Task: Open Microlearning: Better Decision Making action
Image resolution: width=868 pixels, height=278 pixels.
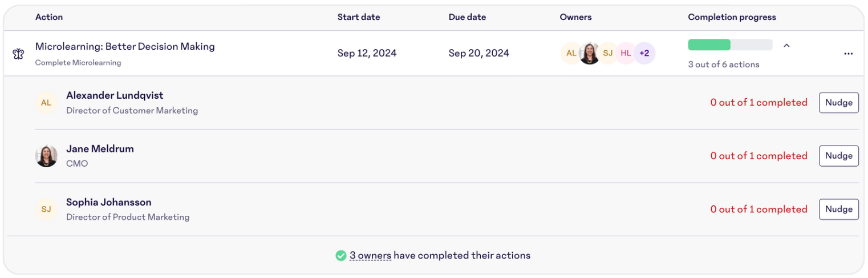Action: tap(125, 46)
